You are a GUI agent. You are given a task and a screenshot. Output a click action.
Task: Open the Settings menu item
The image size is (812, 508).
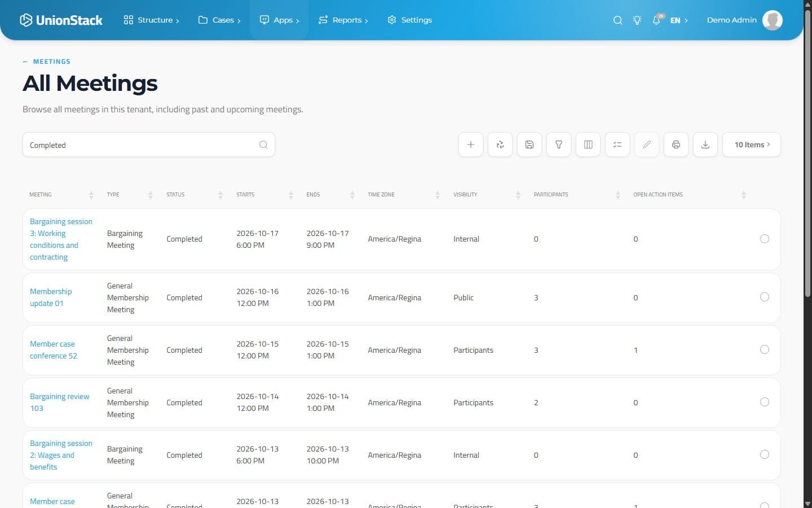(x=409, y=20)
